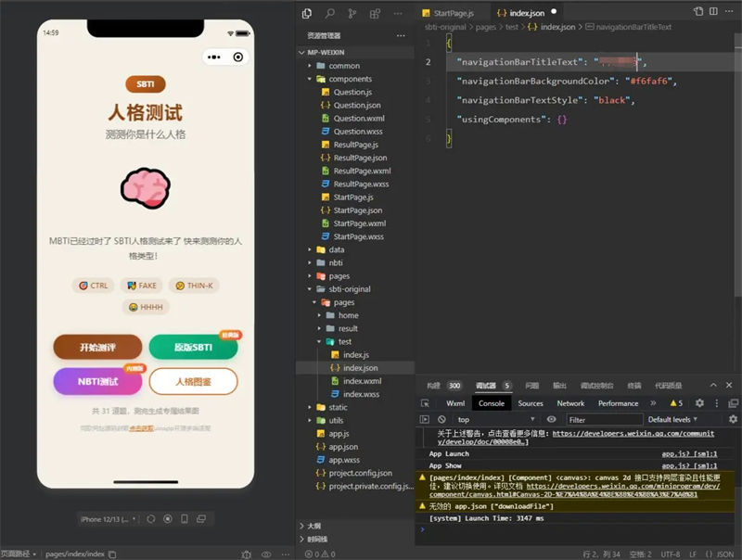This screenshot has width=742, height=560.
Task: Switch to the StartPage.js editor tab
Action: [449, 13]
